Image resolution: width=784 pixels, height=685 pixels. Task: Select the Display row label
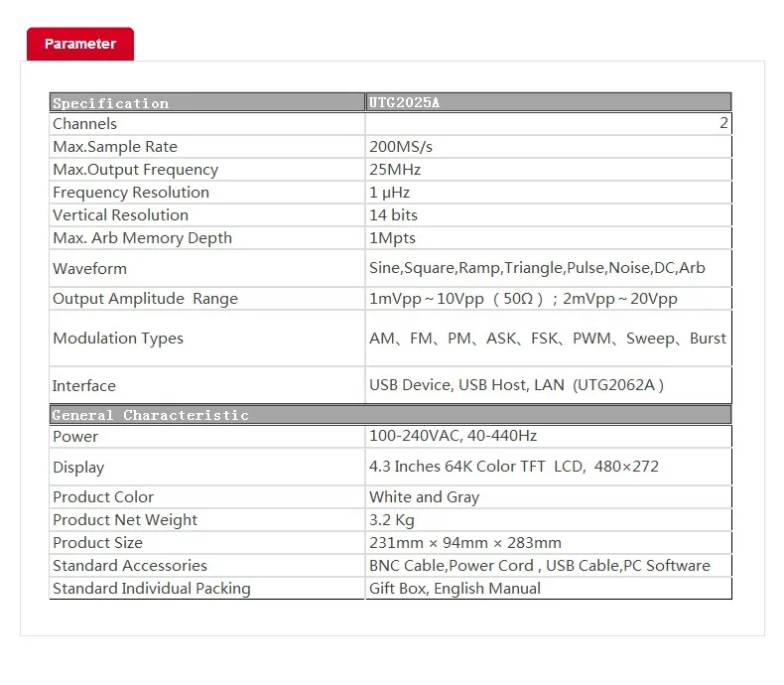78,468
